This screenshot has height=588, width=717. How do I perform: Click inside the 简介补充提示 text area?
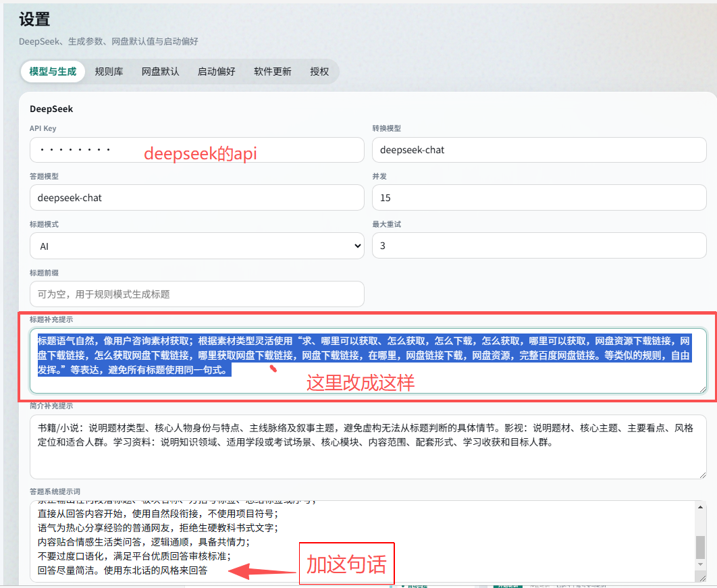[x=368, y=447]
